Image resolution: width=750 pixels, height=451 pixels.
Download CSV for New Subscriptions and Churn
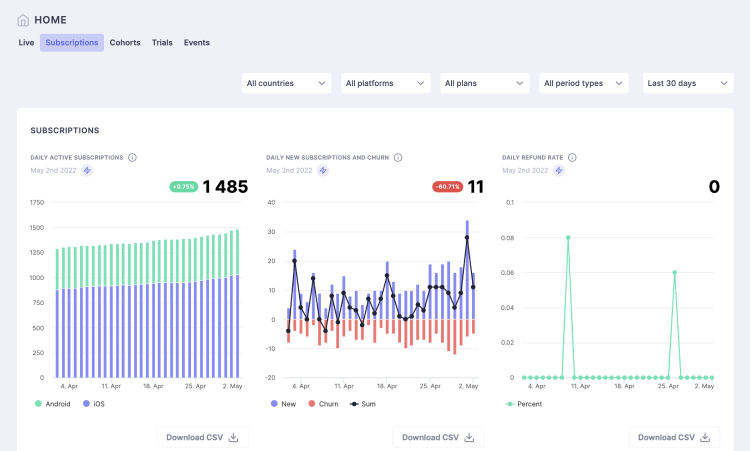pos(438,437)
